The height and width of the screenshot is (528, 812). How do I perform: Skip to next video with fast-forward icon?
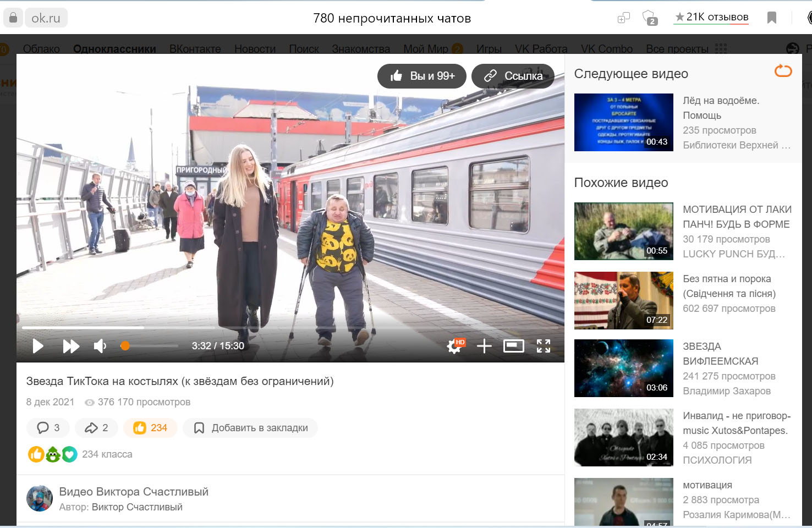(71, 346)
